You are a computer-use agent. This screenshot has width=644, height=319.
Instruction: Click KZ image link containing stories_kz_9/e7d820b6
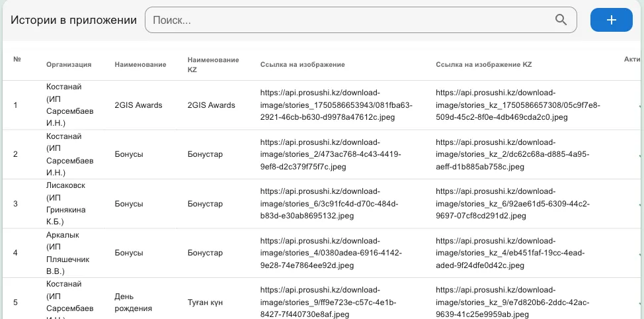tap(512, 302)
